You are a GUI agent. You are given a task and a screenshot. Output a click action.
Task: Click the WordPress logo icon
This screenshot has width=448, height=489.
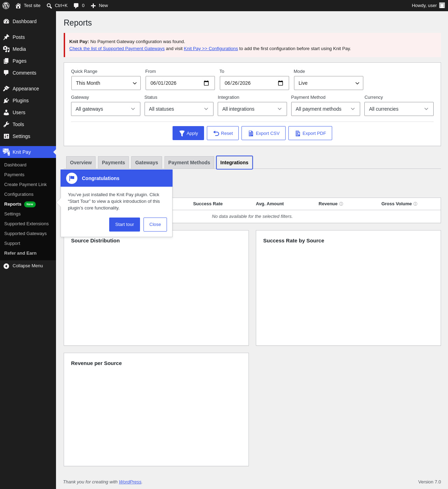pyautogui.click(x=6, y=6)
